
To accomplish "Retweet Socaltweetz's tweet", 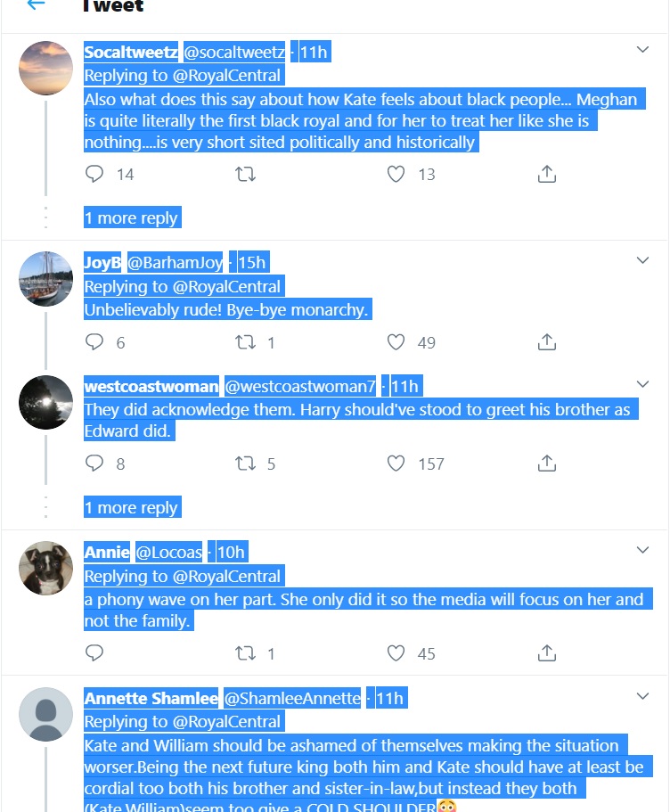I will 245,175.
